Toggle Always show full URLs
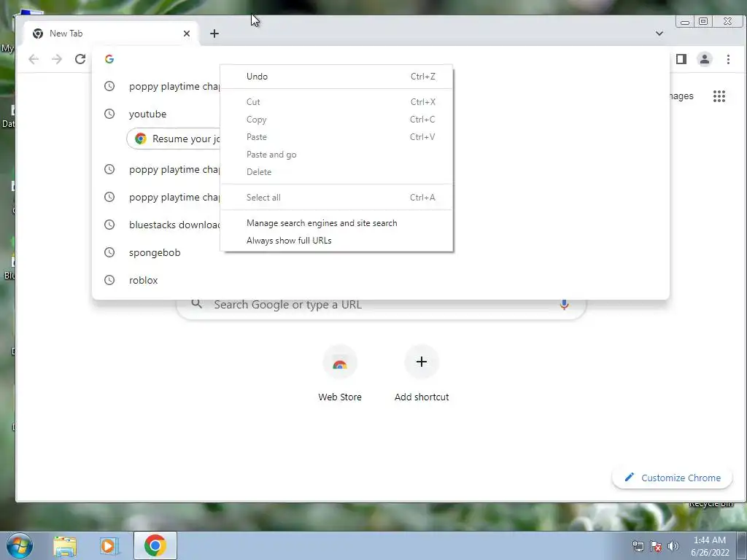747x560 pixels. click(337, 241)
